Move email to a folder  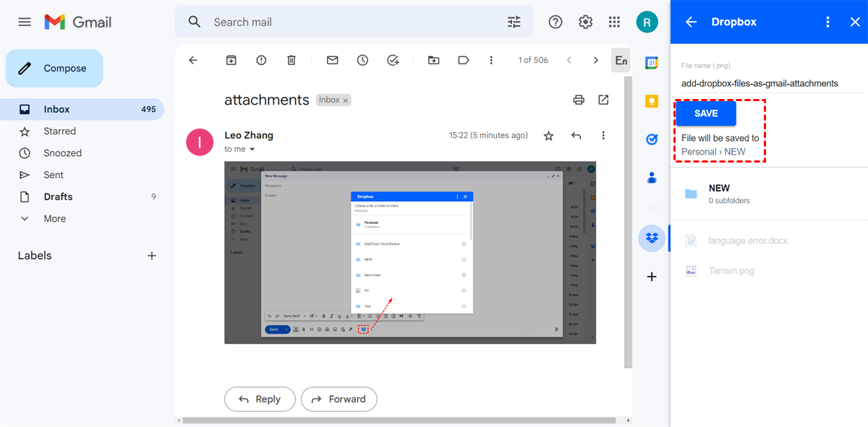point(433,60)
